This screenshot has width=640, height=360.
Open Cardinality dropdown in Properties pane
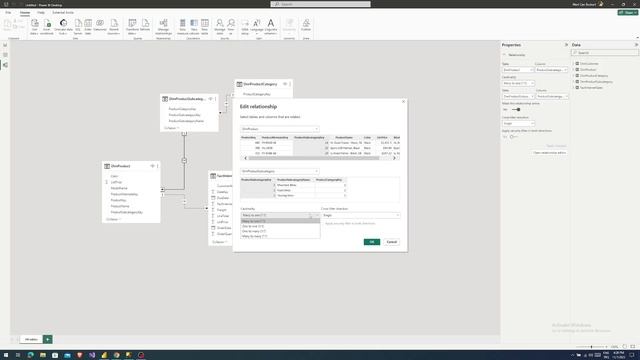pos(518,83)
